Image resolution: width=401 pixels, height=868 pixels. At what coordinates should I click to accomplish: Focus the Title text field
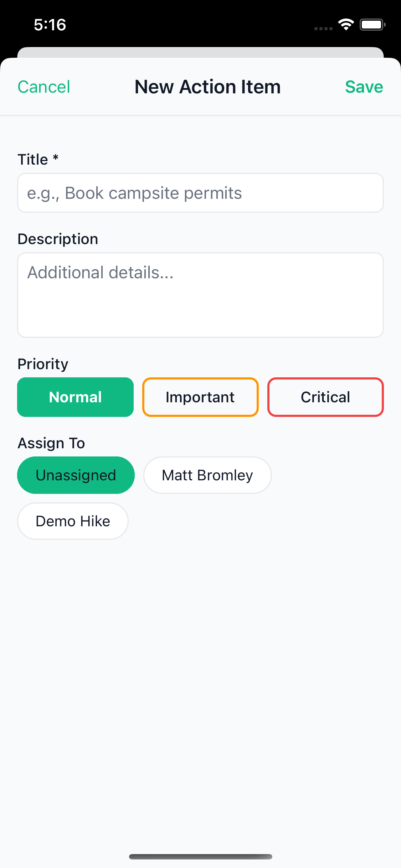click(200, 193)
